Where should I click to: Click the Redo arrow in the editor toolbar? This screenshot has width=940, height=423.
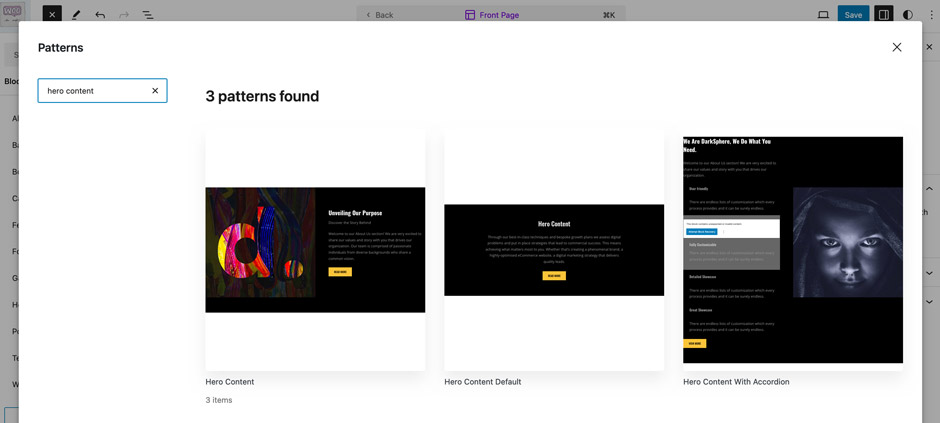124,15
